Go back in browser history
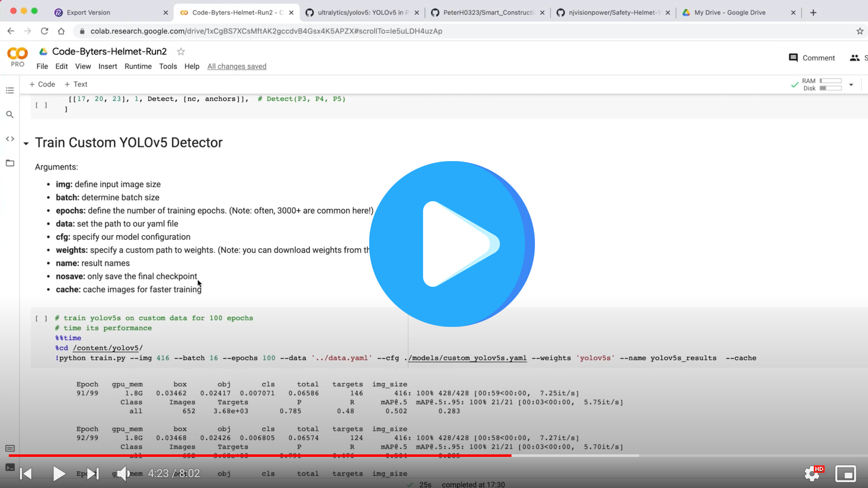The width and height of the screenshot is (868, 488). point(11,31)
